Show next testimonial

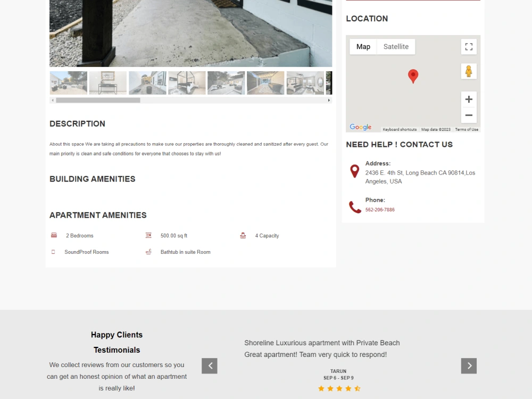469,366
